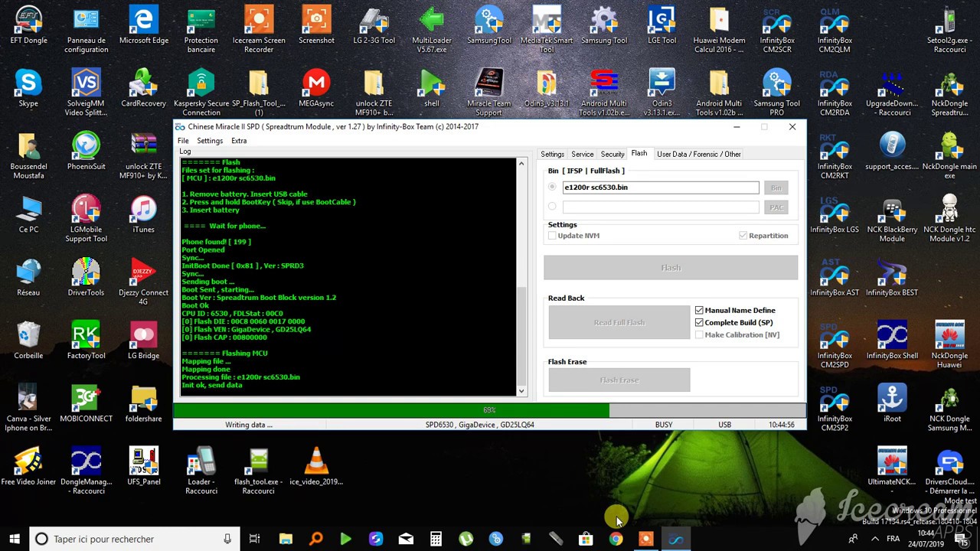
Task: Select the Icecream Screen Recorder desktop icon
Action: tap(259, 30)
